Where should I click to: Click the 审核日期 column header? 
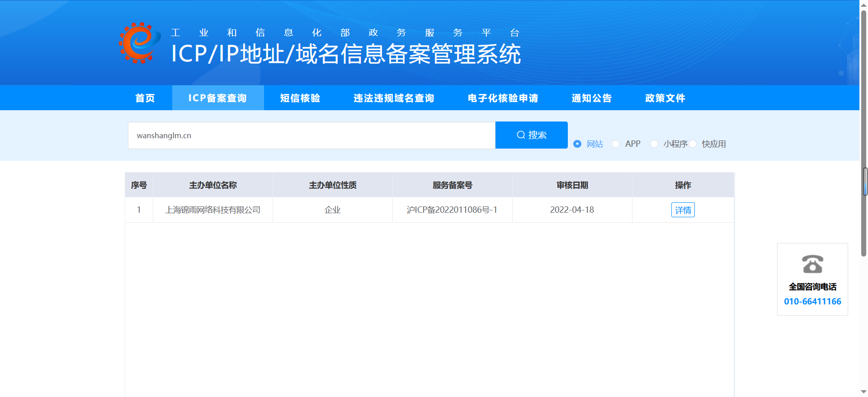pos(572,185)
